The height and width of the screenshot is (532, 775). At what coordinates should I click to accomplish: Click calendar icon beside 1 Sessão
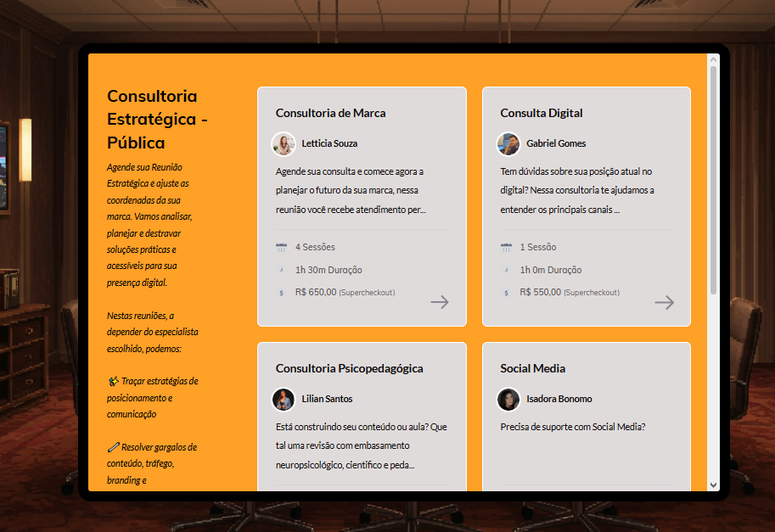coord(506,247)
